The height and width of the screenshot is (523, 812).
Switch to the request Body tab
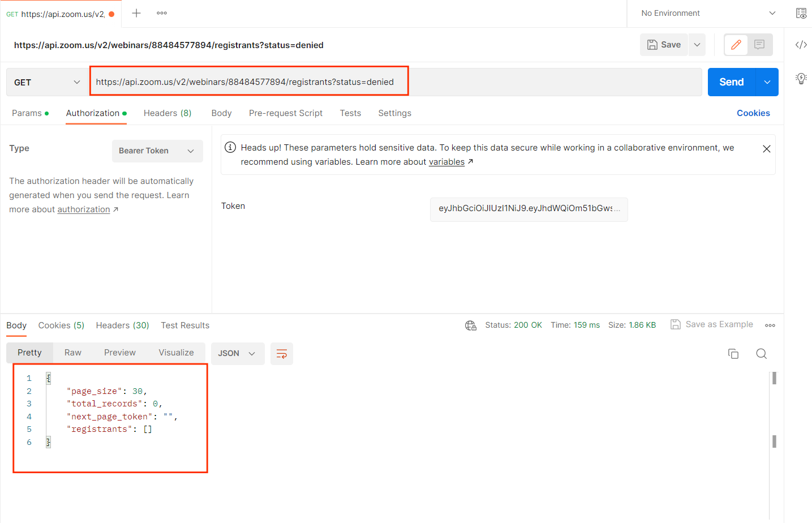pyautogui.click(x=222, y=113)
